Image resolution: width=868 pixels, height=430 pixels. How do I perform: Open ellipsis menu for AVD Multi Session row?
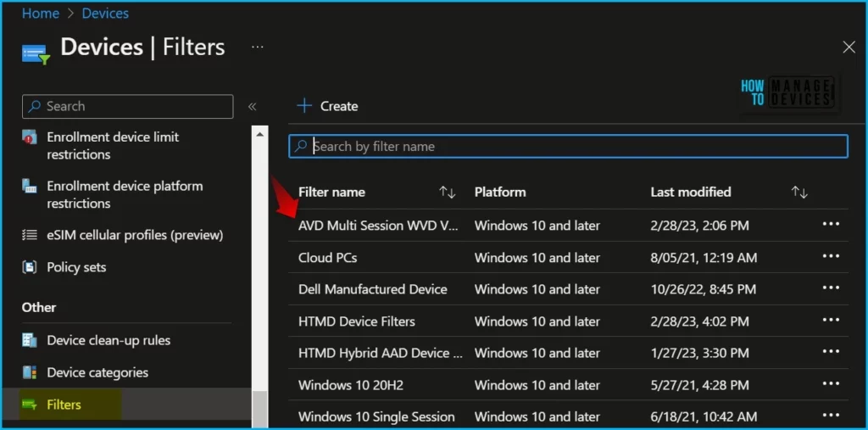coord(831,225)
